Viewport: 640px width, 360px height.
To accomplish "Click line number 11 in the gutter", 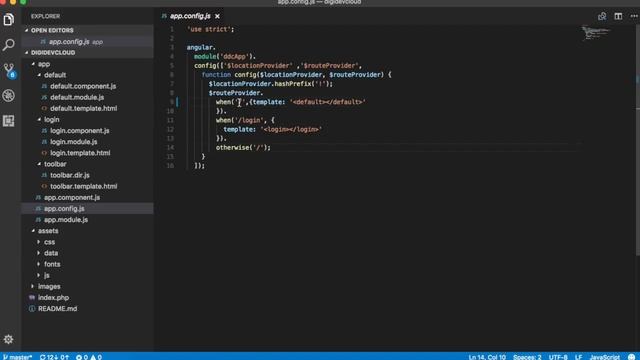I will click(170, 120).
